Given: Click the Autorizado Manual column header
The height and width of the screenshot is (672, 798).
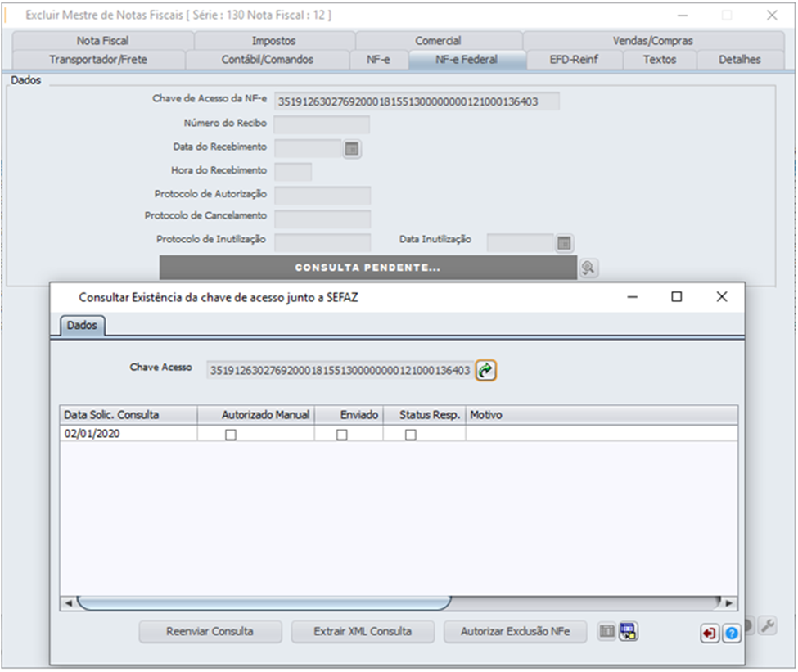Looking at the screenshot, I should pyautogui.click(x=256, y=415).
